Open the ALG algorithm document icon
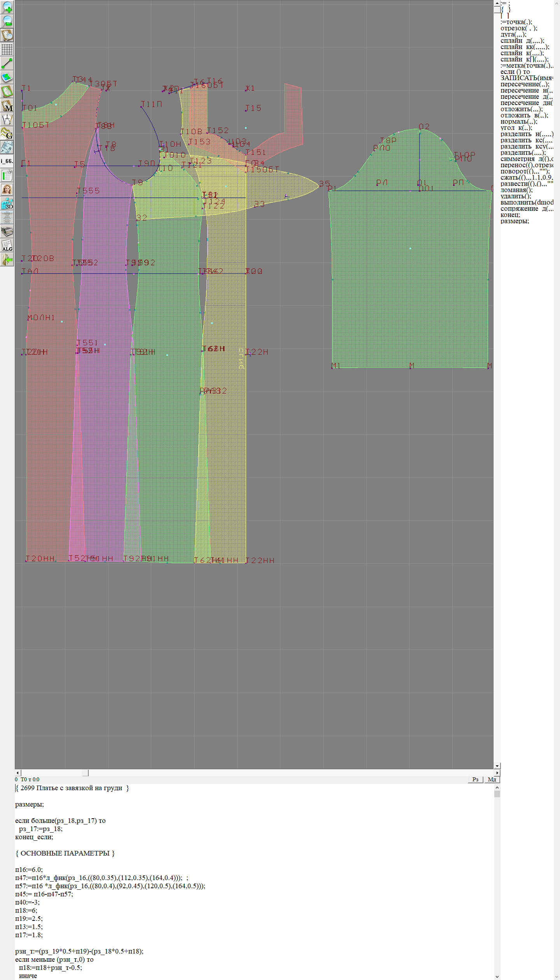 (7, 245)
